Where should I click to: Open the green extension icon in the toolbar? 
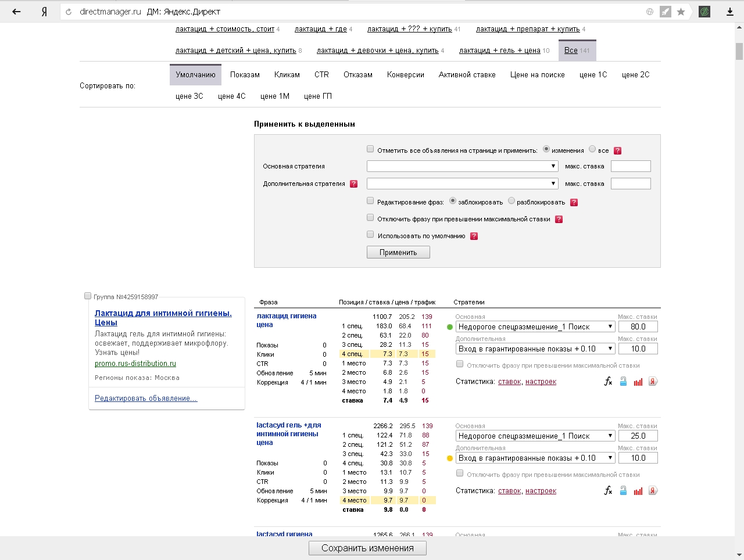point(704,12)
